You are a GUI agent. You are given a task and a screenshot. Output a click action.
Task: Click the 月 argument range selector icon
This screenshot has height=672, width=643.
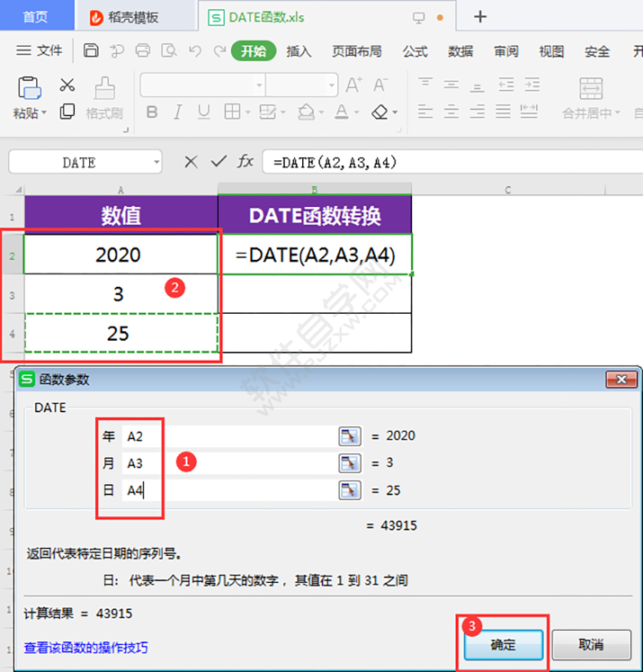(x=350, y=463)
